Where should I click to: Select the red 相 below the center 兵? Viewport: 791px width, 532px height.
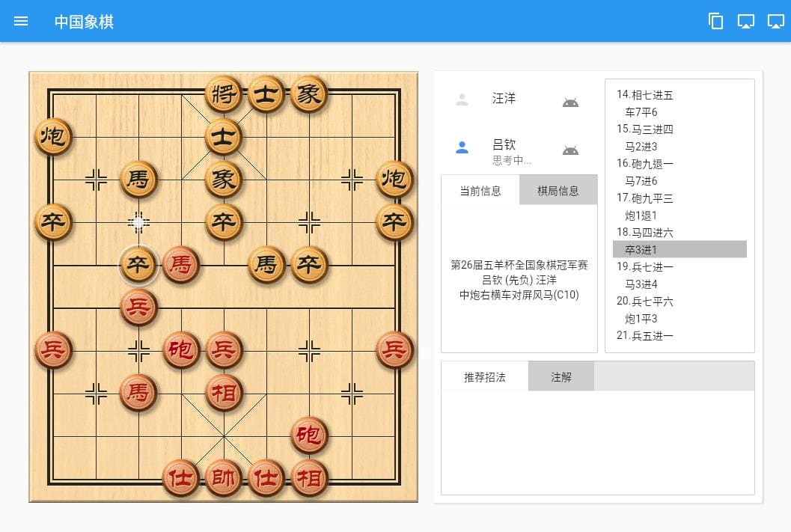click(224, 392)
